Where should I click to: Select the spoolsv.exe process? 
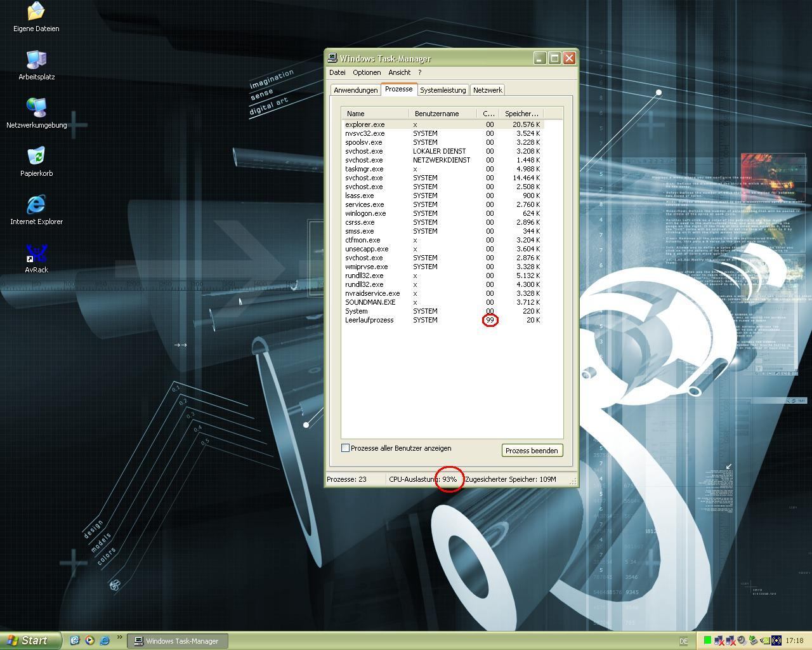(x=443, y=142)
